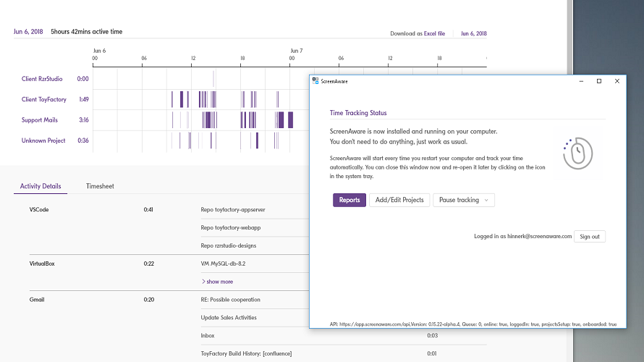This screenshot has height=362, width=644.
Task: Click the Jun 7 timeline axis label
Action: 297,51
